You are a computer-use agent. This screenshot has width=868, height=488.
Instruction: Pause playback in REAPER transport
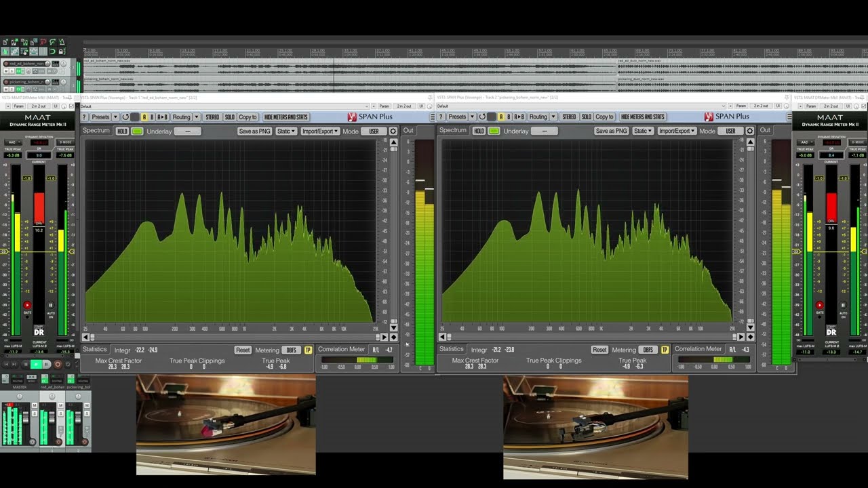[46, 364]
